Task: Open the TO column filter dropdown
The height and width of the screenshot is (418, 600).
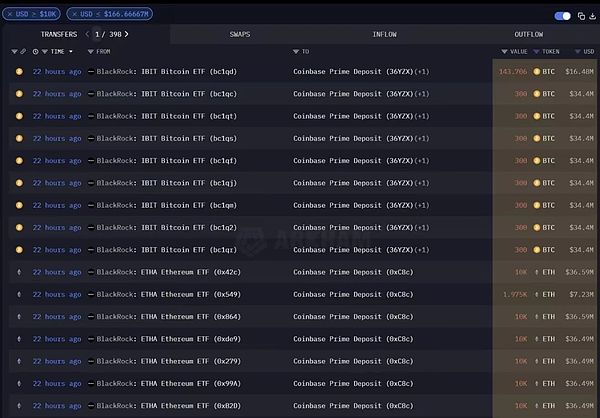Action: point(296,51)
